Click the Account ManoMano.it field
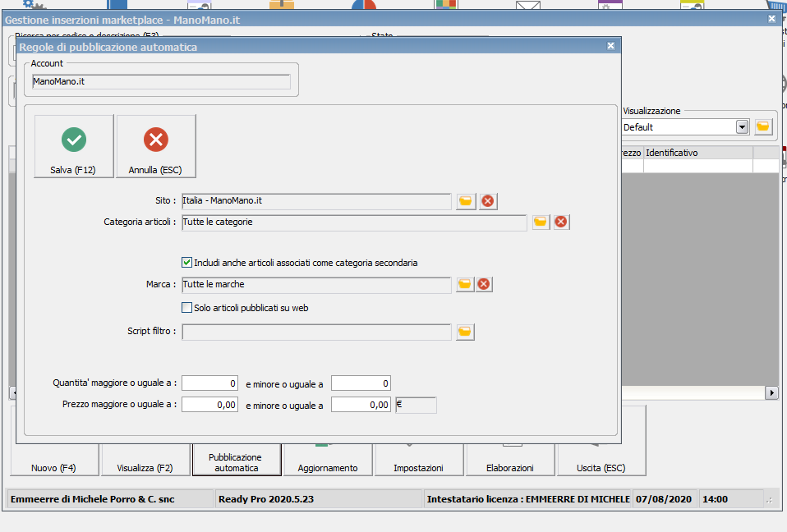787x532 pixels. point(161,82)
